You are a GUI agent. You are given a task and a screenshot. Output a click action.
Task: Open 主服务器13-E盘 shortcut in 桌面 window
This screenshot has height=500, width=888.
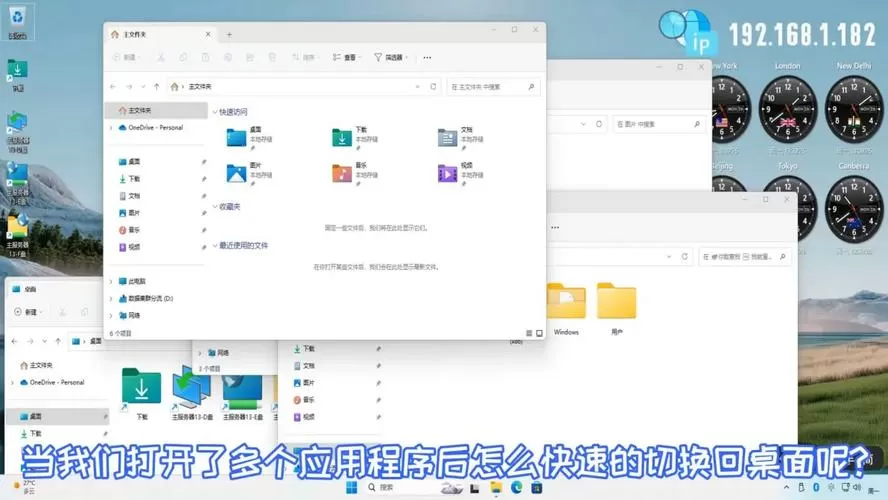coord(242,396)
